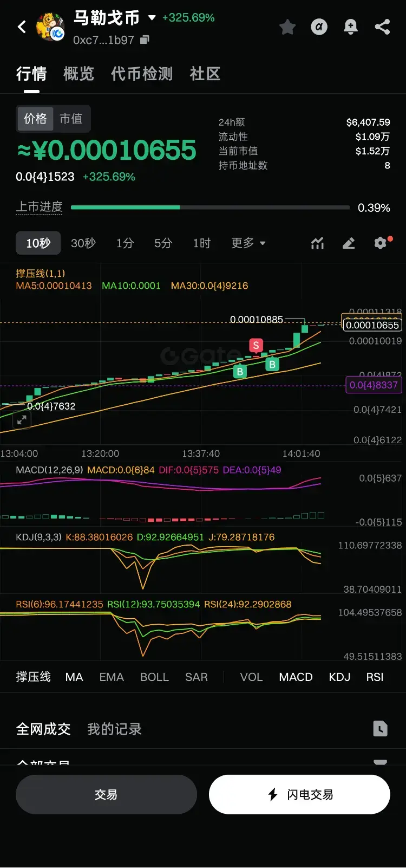This screenshot has width=406, height=868.
Task: Expand the 更多 interval dropdown
Action: pos(248,243)
